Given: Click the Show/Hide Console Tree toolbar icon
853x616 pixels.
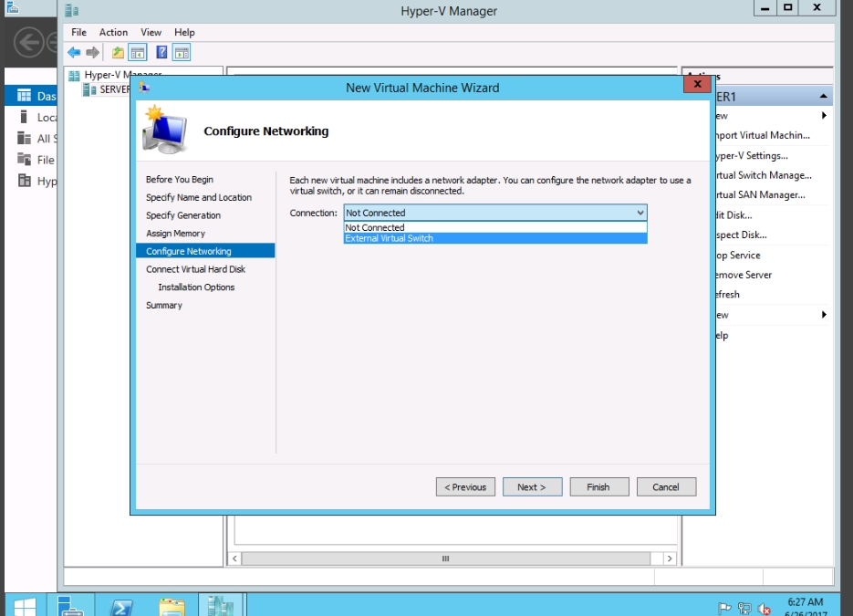Looking at the screenshot, I should pos(138,53).
